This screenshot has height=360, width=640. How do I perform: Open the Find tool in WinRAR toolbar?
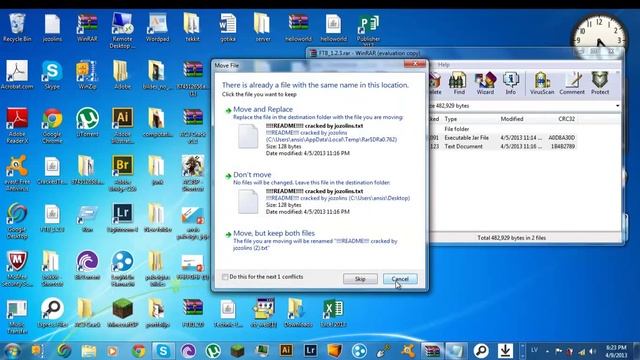coord(458,83)
